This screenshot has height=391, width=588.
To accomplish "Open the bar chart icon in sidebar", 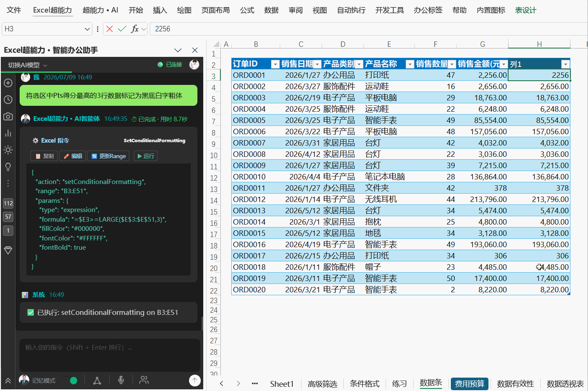I will 8,133.
